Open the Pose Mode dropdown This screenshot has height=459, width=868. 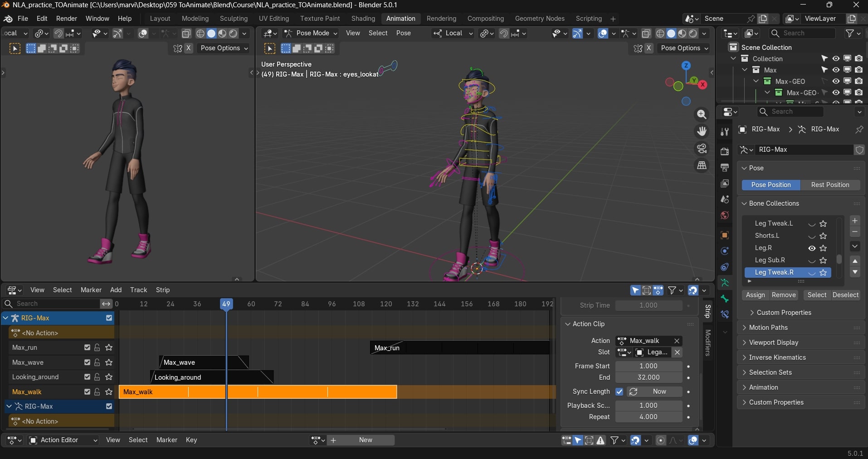point(311,33)
